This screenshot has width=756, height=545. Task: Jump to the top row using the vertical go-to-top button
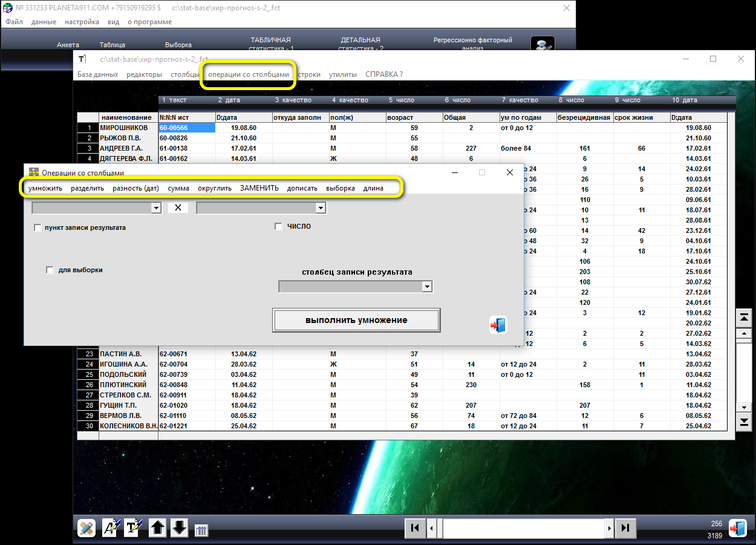click(743, 318)
